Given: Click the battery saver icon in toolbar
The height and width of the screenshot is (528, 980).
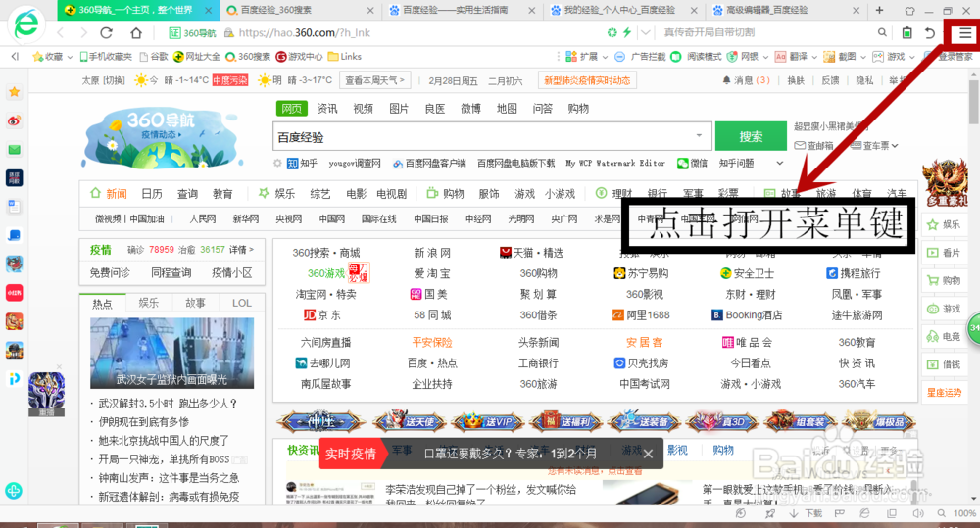Looking at the screenshot, I should click(906, 33).
